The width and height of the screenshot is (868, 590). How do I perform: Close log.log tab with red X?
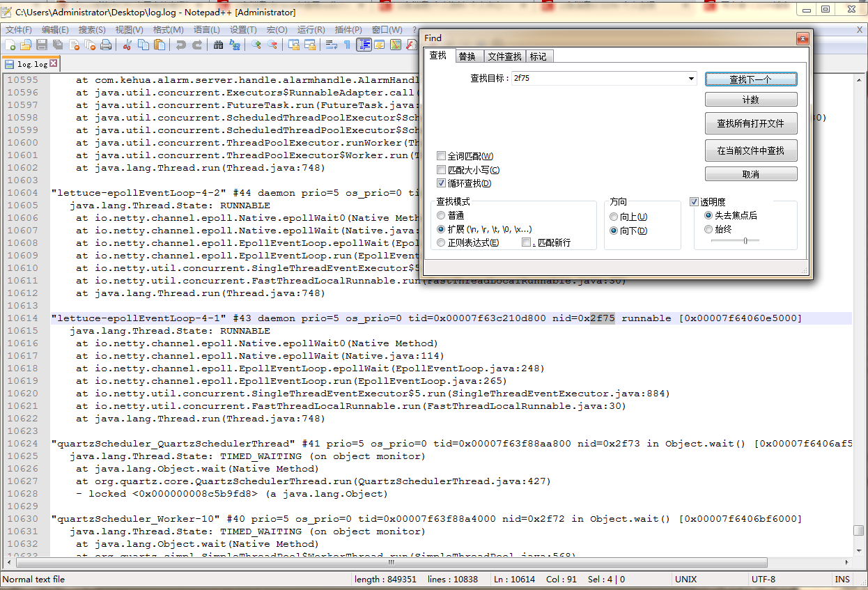53,63
